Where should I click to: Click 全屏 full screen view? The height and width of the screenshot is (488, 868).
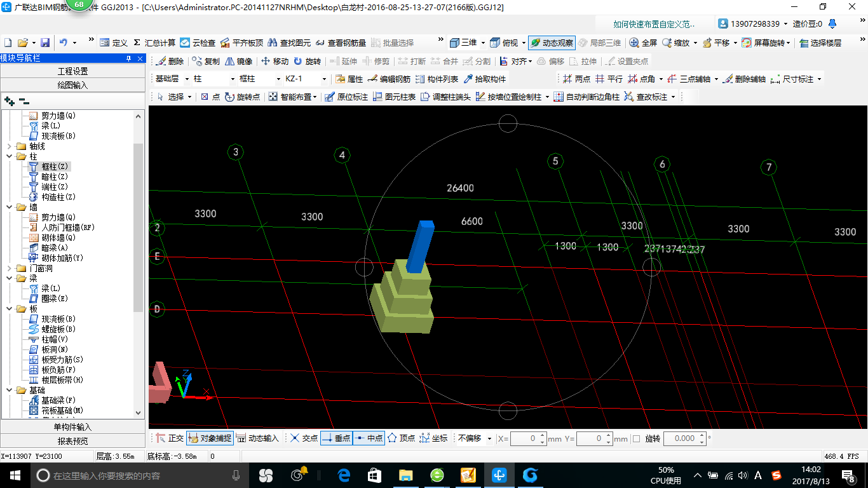(643, 43)
